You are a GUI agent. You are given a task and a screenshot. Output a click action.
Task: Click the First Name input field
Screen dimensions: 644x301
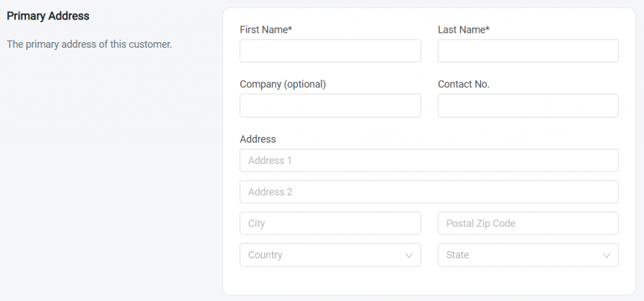[x=330, y=51]
